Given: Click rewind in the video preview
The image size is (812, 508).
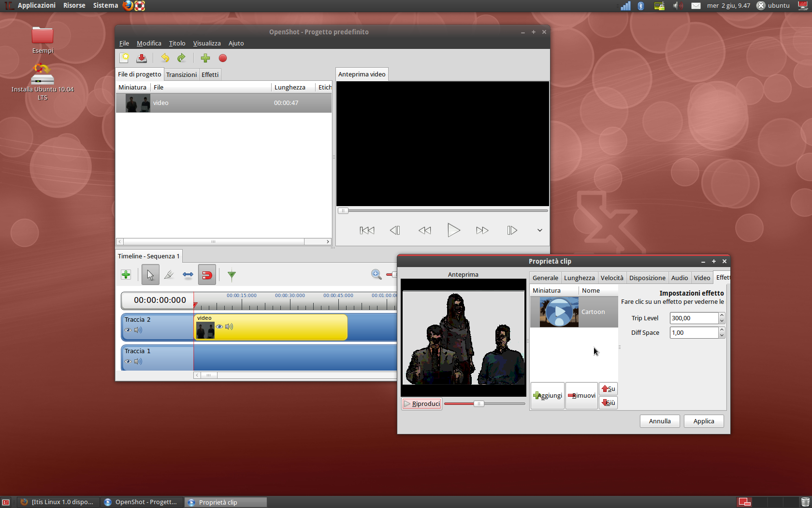Looking at the screenshot, I should click(424, 230).
